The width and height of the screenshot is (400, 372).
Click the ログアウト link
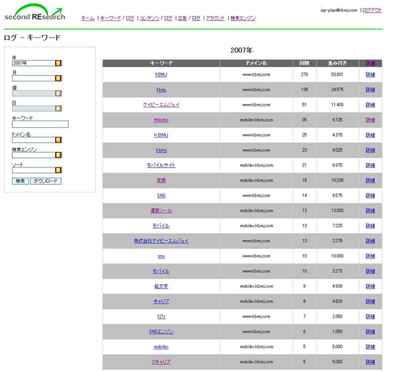(x=372, y=10)
